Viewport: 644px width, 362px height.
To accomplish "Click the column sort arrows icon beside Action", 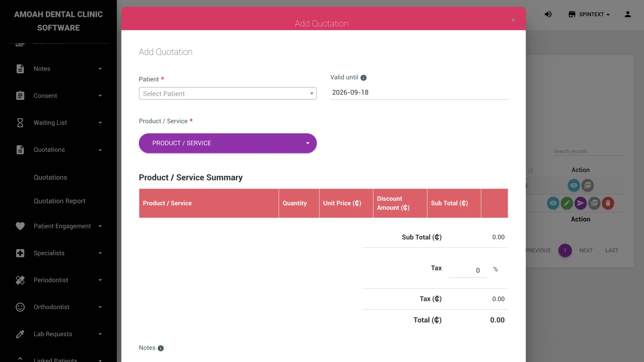I will pyautogui.click(x=530, y=171).
